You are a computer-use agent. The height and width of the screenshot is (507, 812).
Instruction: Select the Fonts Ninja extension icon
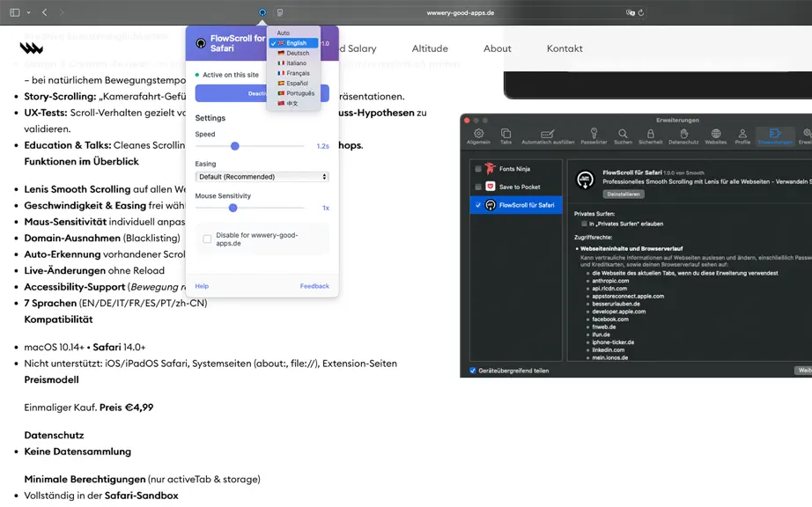tap(491, 169)
